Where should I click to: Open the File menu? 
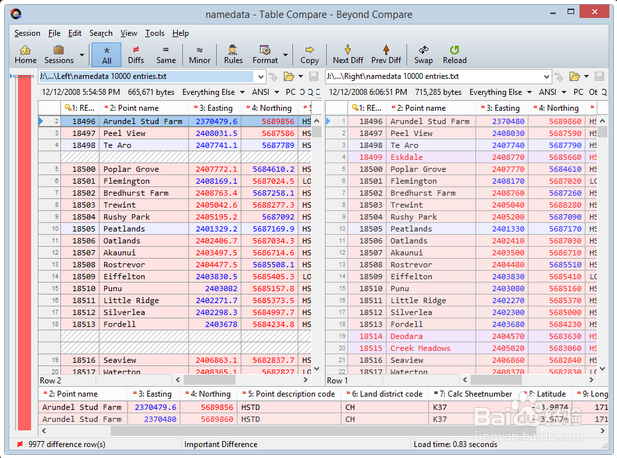click(x=54, y=33)
